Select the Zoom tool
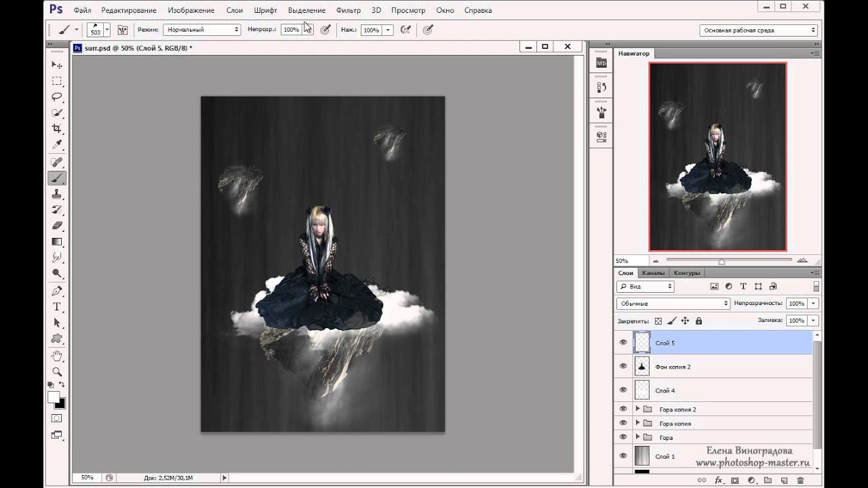Image resolution: width=868 pixels, height=488 pixels. (x=57, y=371)
